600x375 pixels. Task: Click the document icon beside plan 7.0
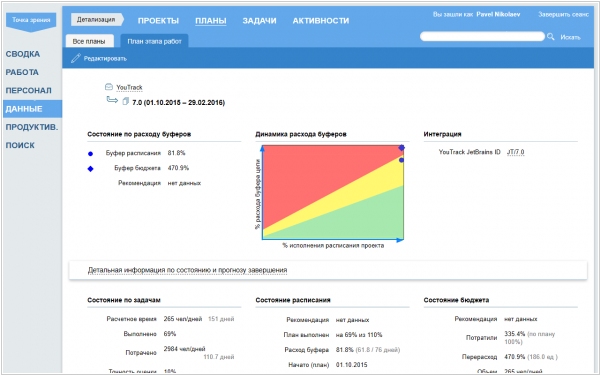point(125,101)
